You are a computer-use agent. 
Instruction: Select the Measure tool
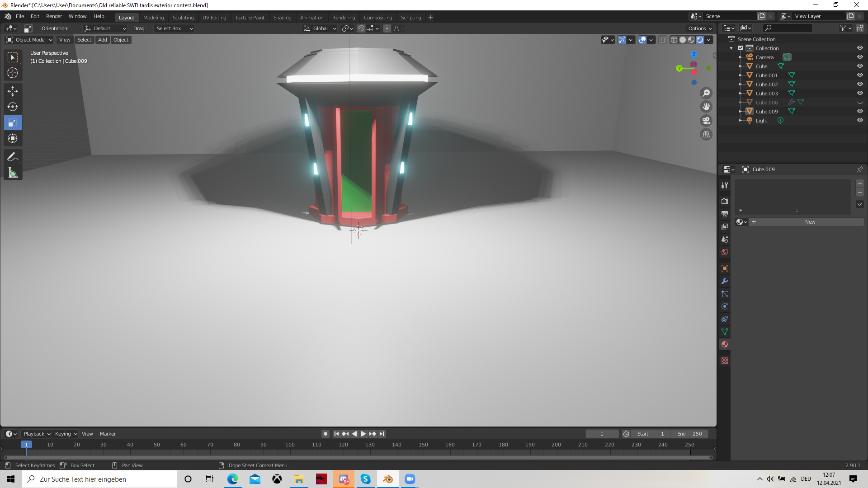13,173
